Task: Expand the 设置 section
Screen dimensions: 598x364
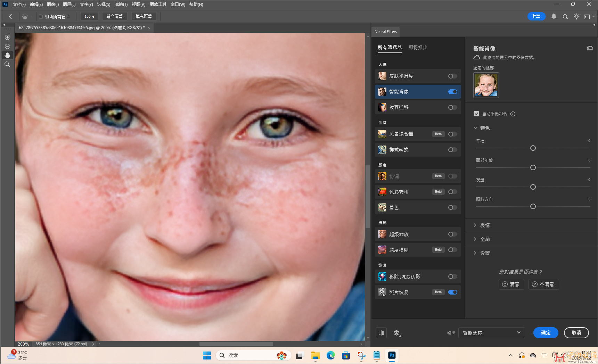Action: (475, 253)
